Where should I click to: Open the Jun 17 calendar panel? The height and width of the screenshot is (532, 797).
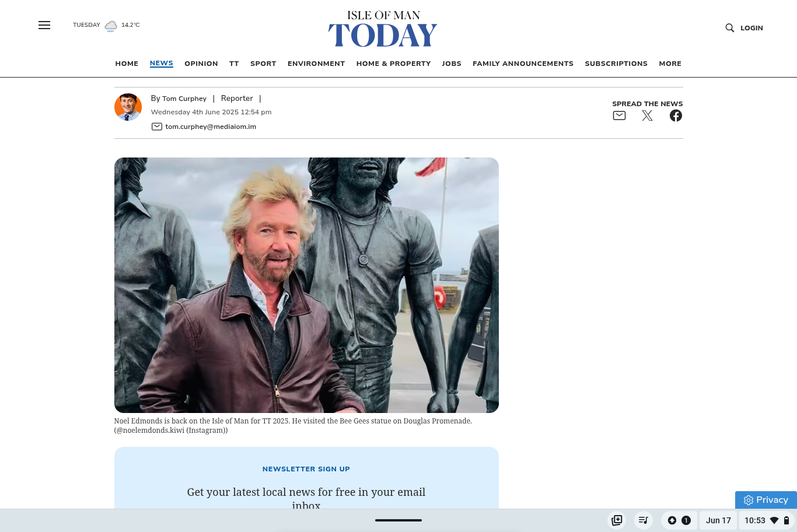pos(718,520)
